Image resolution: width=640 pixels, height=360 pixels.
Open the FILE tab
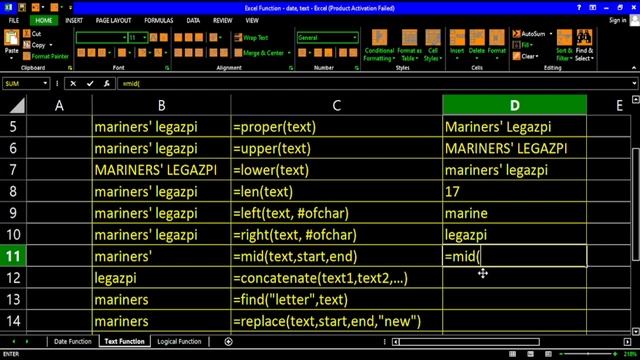tap(13, 20)
